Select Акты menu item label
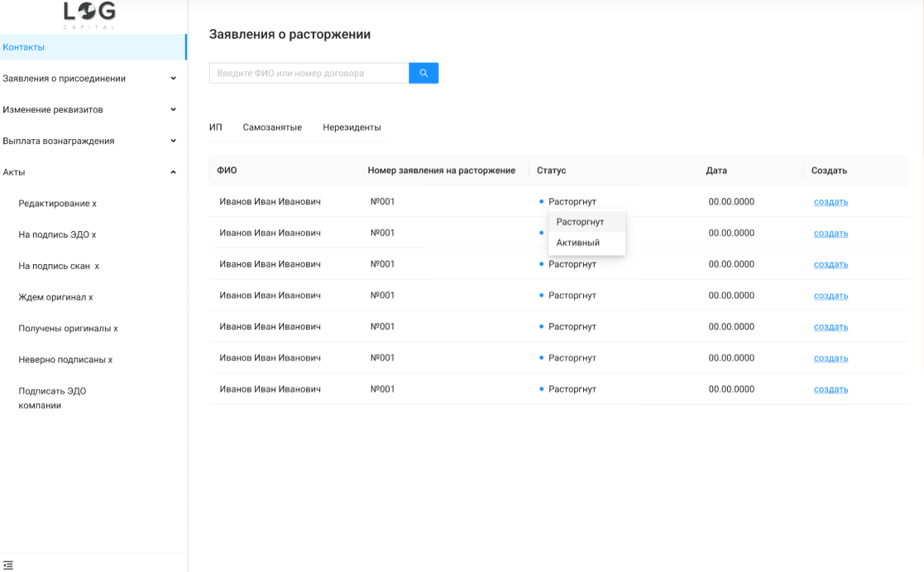 (14, 172)
